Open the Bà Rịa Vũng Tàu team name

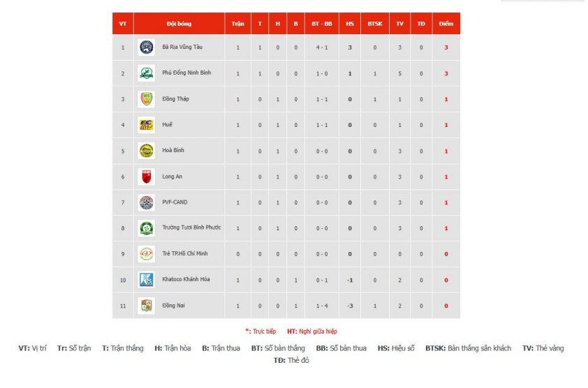182,47
